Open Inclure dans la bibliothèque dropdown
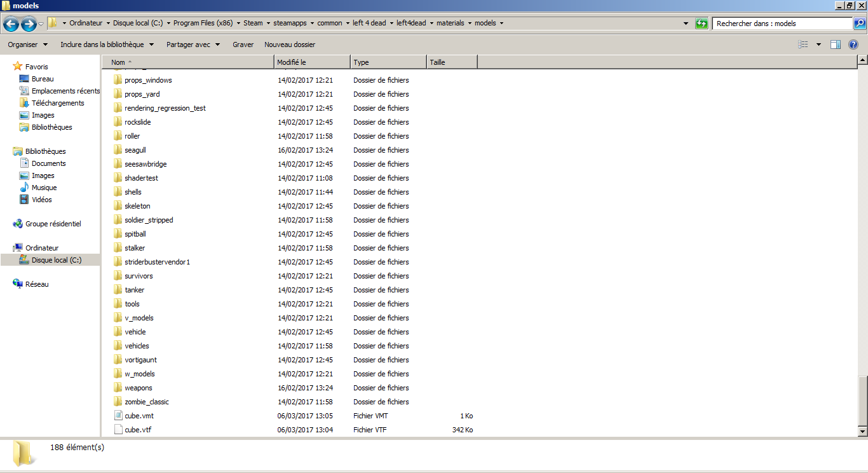The height and width of the screenshot is (473, 868). pyautogui.click(x=107, y=45)
